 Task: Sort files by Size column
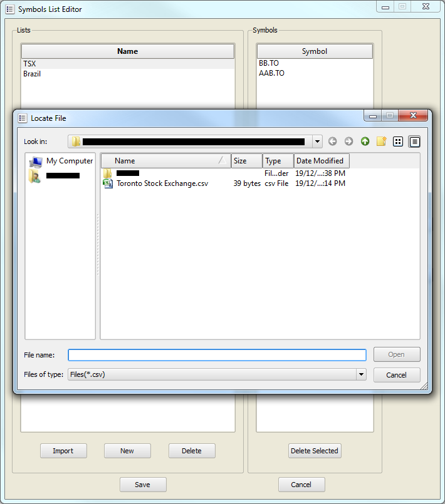pyautogui.click(x=246, y=161)
